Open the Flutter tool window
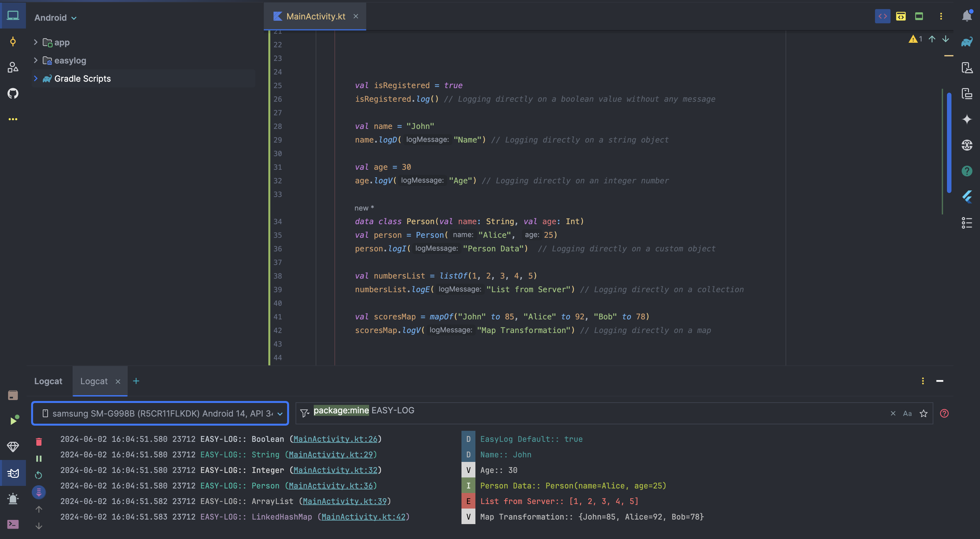This screenshot has height=539, width=980. 966,197
